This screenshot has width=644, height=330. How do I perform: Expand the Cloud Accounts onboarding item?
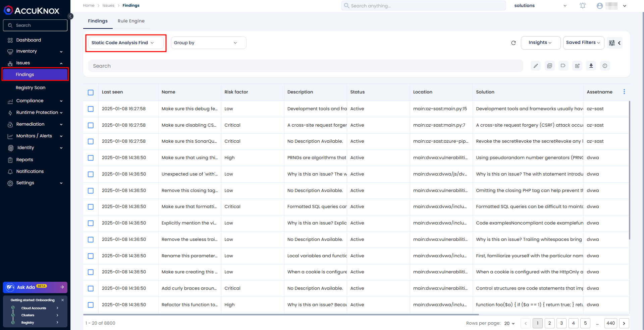[x=35, y=308]
